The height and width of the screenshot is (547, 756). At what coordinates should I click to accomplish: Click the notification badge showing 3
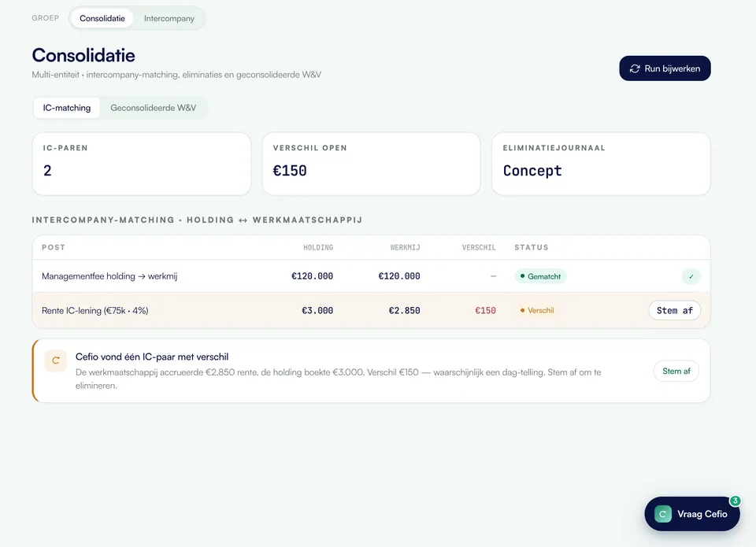tap(735, 501)
